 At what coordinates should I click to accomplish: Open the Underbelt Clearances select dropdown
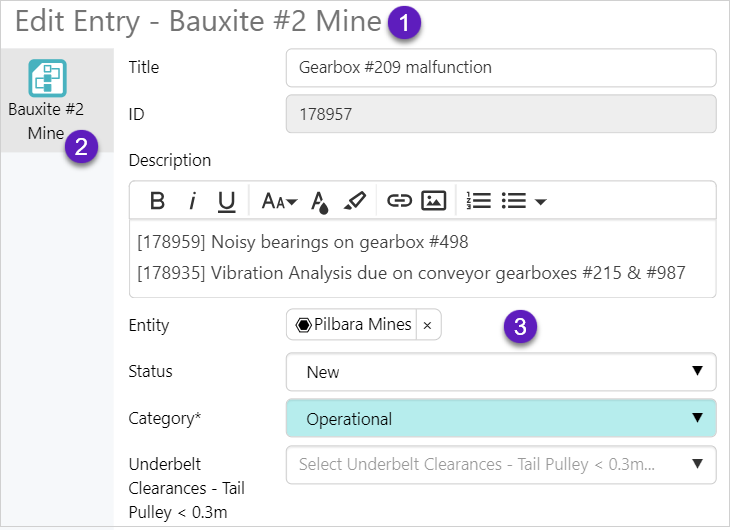click(500, 464)
